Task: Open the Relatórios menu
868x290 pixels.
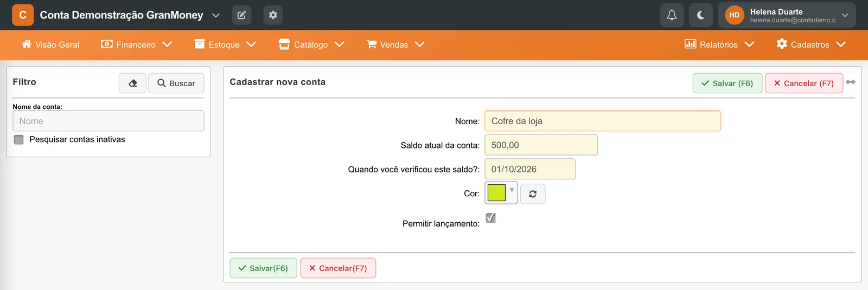Action: click(719, 44)
